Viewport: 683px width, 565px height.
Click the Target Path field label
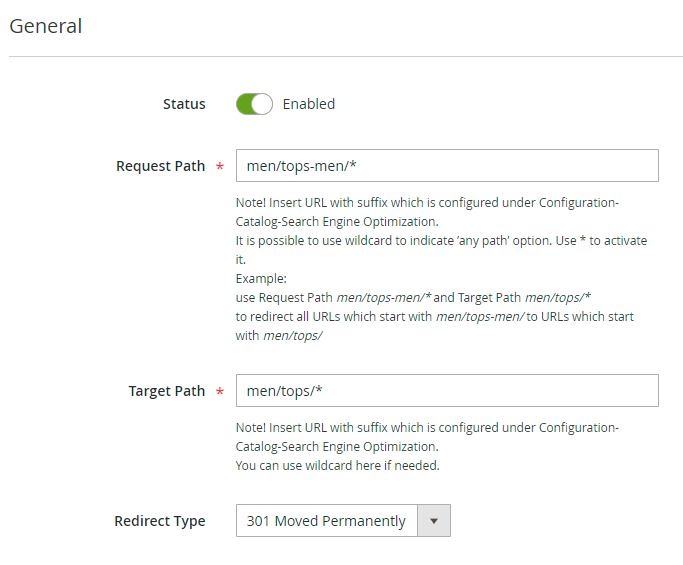coord(167,391)
